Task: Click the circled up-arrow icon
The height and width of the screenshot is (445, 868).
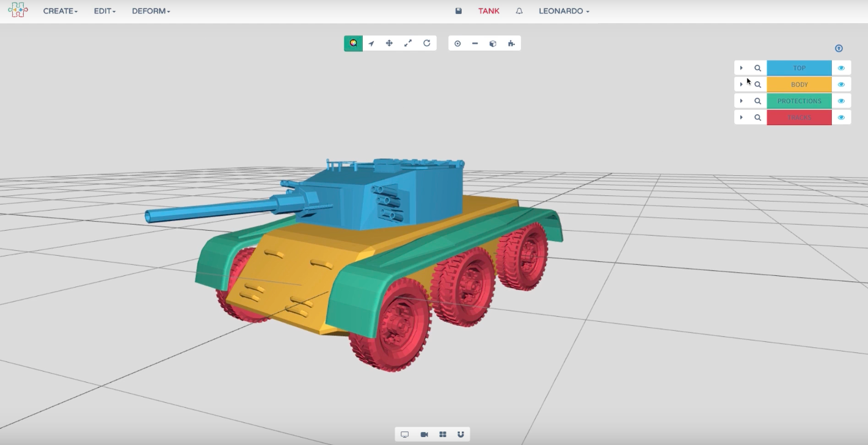Action: point(839,48)
